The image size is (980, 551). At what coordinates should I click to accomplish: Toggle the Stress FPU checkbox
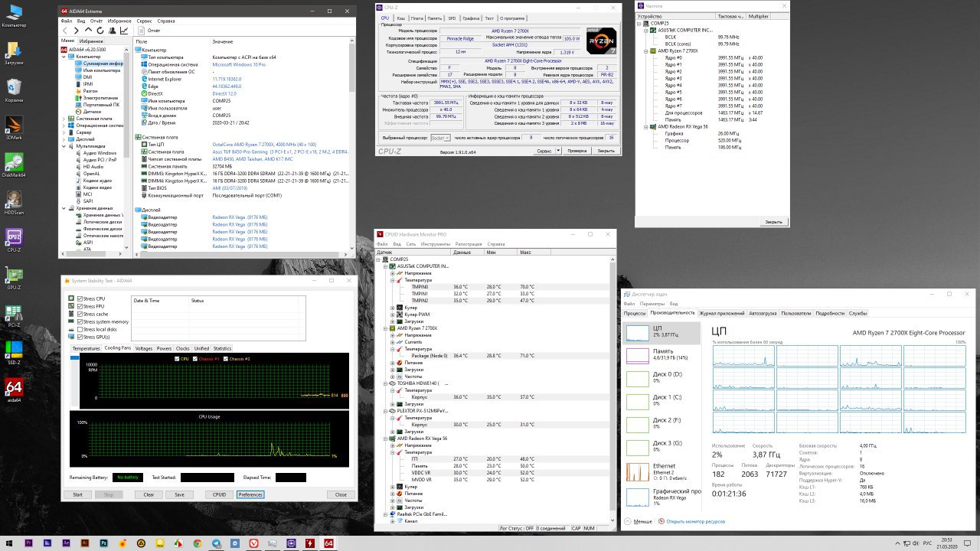coord(80,306)
